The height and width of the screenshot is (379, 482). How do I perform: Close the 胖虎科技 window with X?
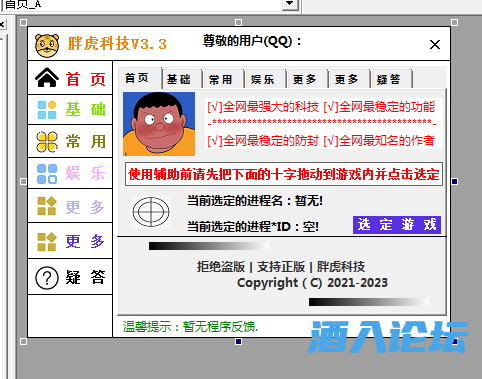[435, 44]
